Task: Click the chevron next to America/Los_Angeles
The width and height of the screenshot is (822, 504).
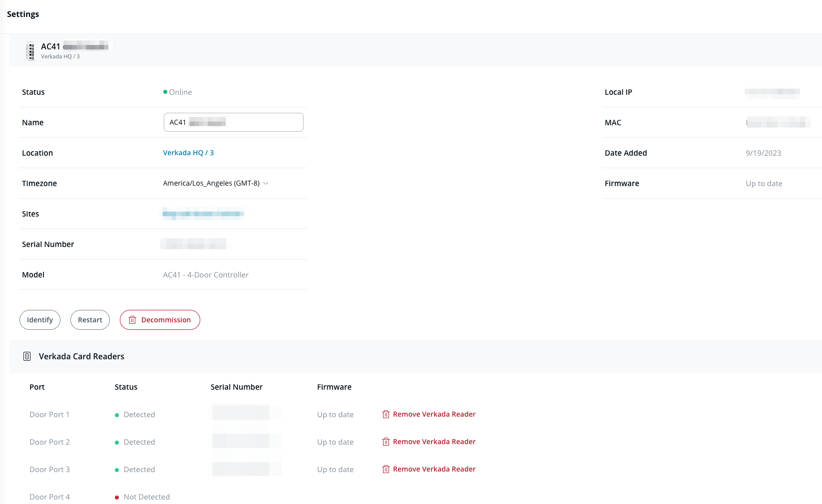Action: pyautogui.click(x=266, y=183)
